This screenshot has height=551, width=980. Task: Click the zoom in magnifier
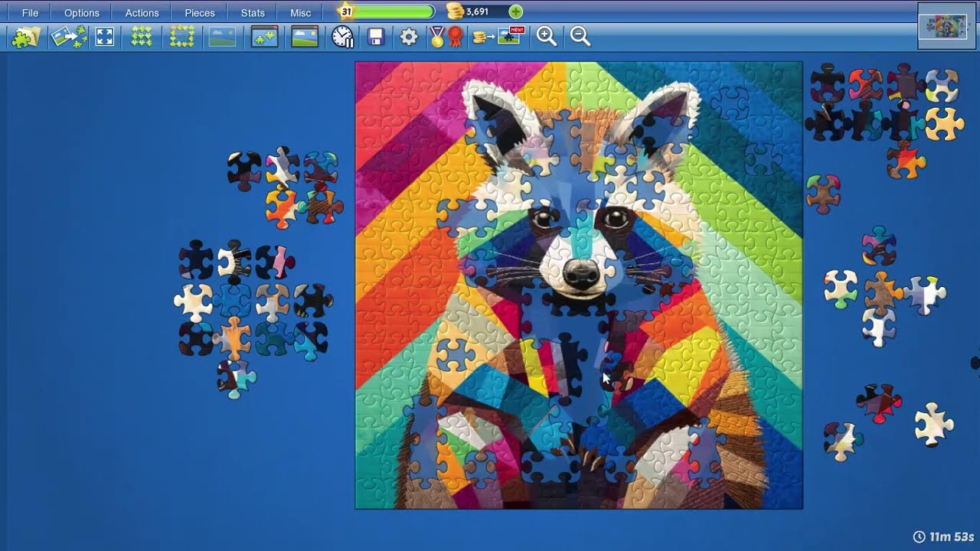(x=547, y=36)
